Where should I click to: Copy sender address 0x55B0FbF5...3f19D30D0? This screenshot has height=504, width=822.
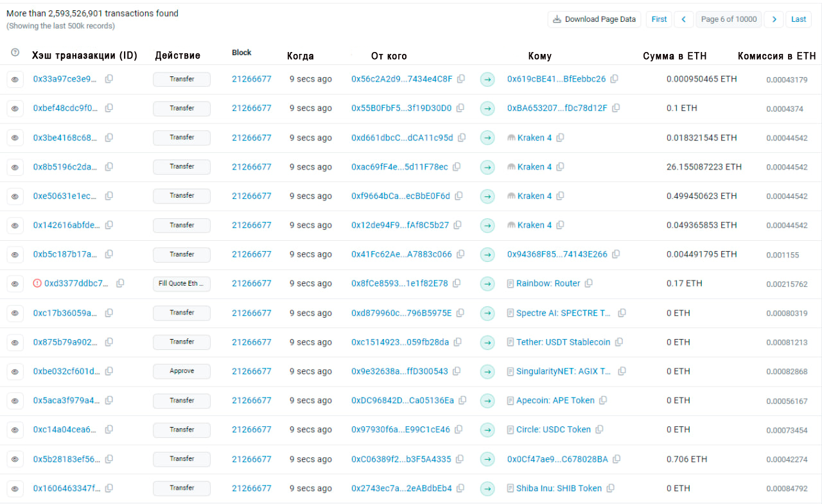tap(460, 108)
